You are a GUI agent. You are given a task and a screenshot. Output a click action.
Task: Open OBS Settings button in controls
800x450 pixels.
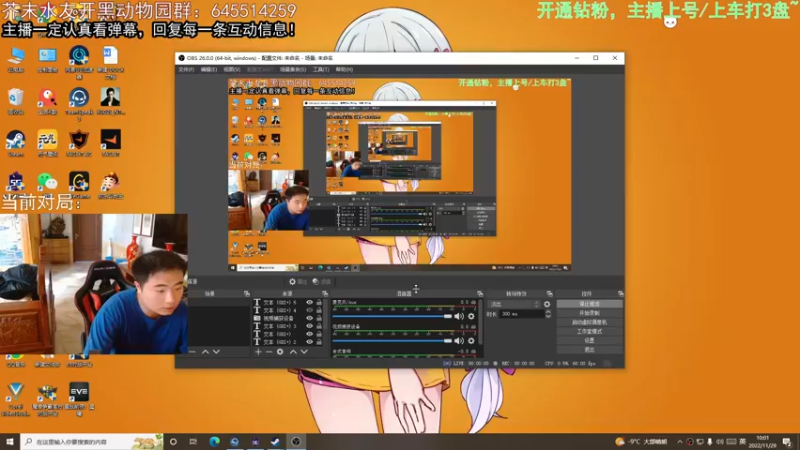tap(589, 340)
